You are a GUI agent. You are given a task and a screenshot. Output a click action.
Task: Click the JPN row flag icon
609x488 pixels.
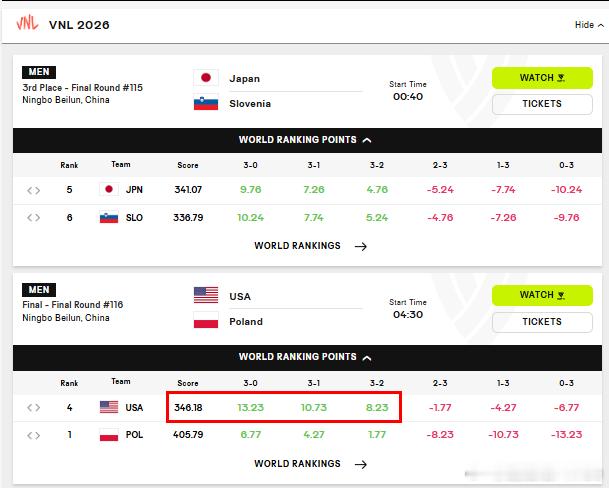(109, 190)
